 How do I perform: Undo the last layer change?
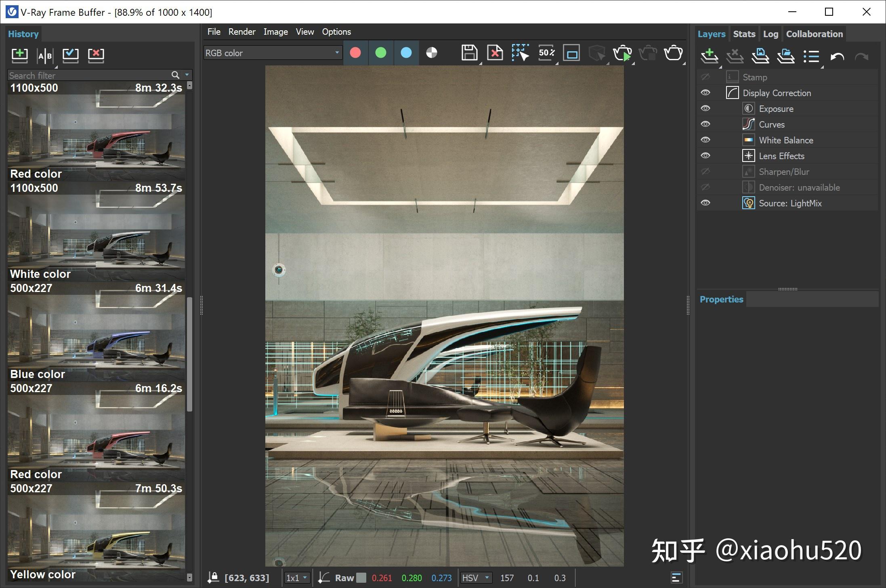point(836,57)
